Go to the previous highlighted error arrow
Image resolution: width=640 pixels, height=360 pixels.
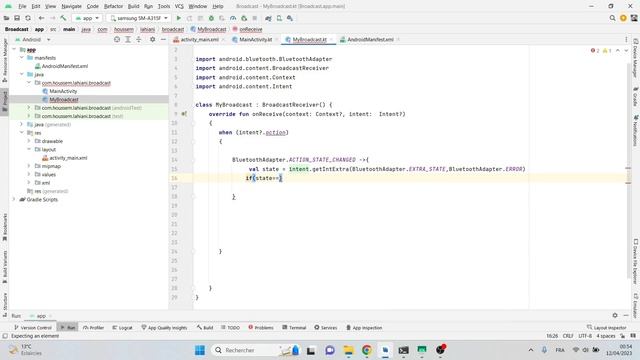click(618, 51)
